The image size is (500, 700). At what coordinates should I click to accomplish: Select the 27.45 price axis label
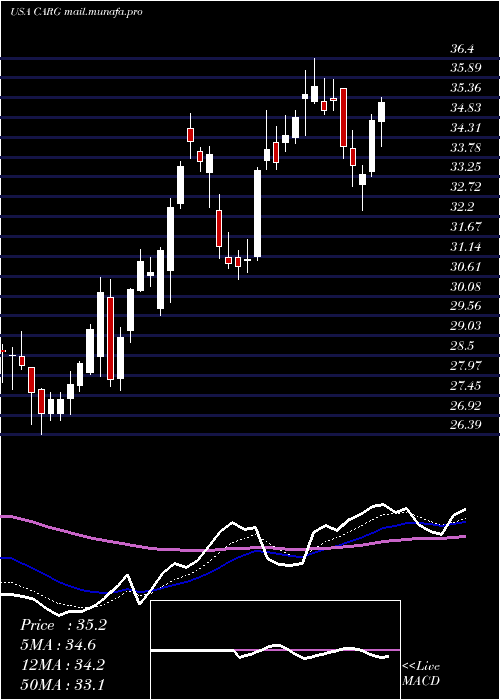[465, 385]
